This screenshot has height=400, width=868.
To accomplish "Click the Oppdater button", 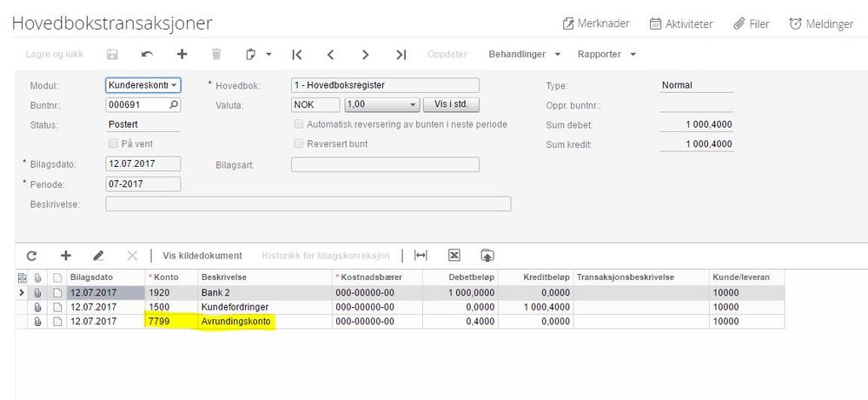I will 447,54.
